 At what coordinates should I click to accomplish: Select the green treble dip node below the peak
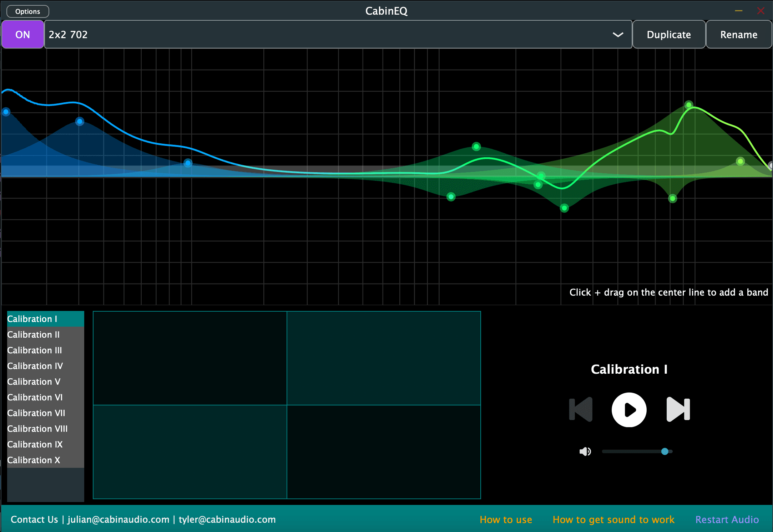672,198
